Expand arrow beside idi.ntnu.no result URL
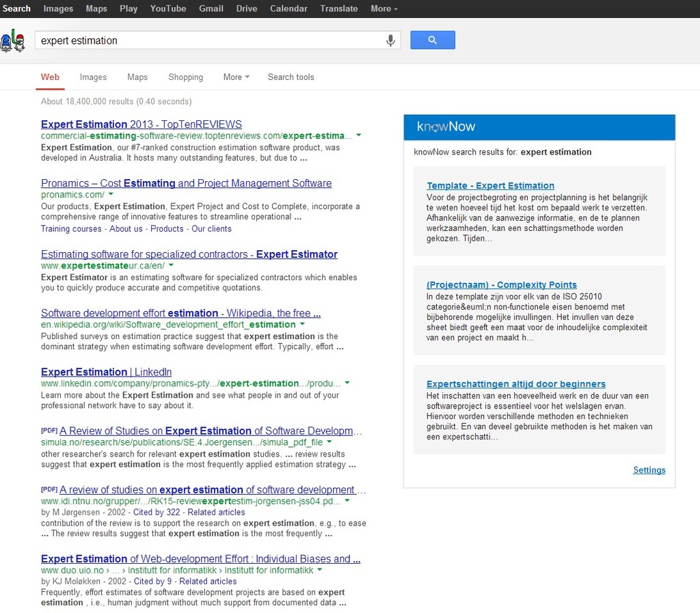 point(347,500)
